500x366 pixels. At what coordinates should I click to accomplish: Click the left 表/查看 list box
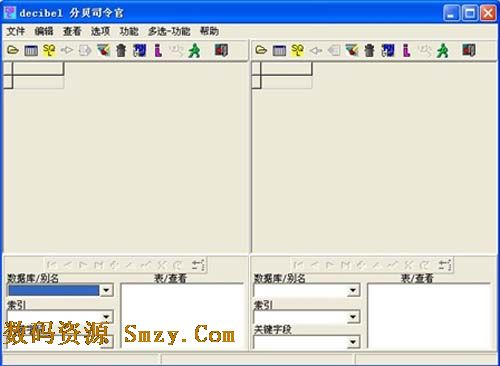click(182, 316)
